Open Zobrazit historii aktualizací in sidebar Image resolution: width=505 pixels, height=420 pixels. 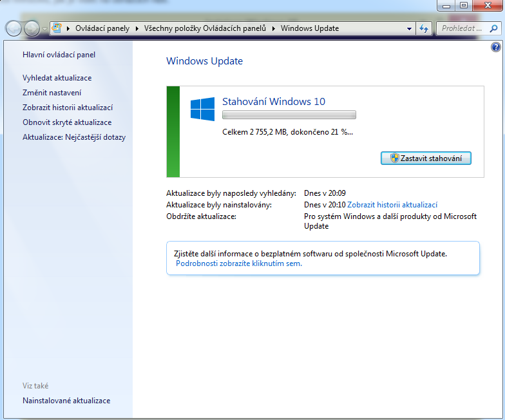68,108
